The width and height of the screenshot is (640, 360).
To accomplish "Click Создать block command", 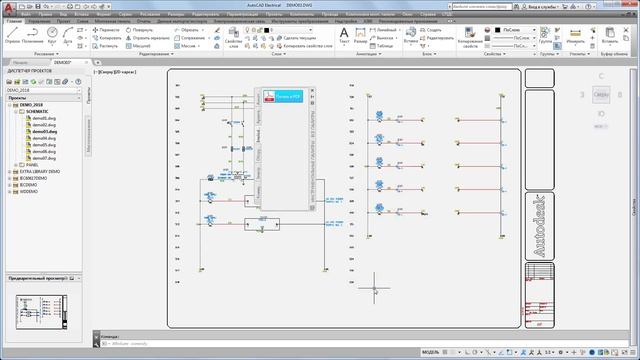I will (x=431, y=30).
